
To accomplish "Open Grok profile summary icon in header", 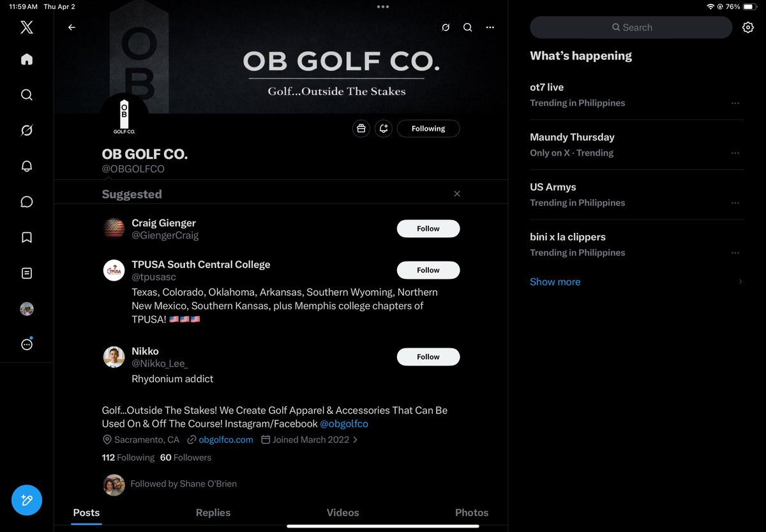I will point(446,27).
